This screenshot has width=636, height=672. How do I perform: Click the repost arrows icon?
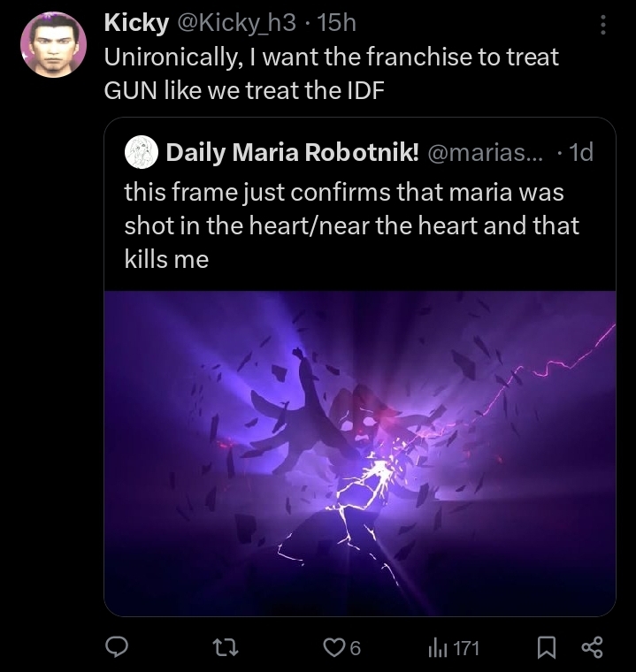click(226, 648)
